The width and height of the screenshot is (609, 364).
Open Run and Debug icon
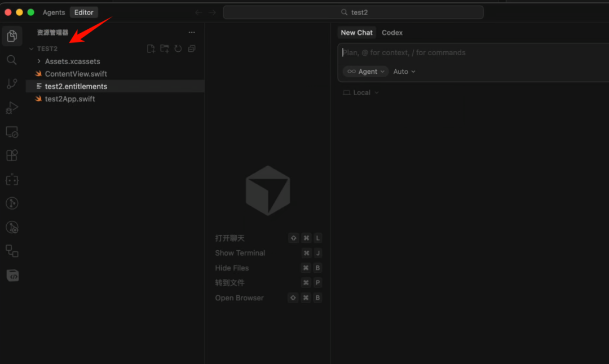12,108
